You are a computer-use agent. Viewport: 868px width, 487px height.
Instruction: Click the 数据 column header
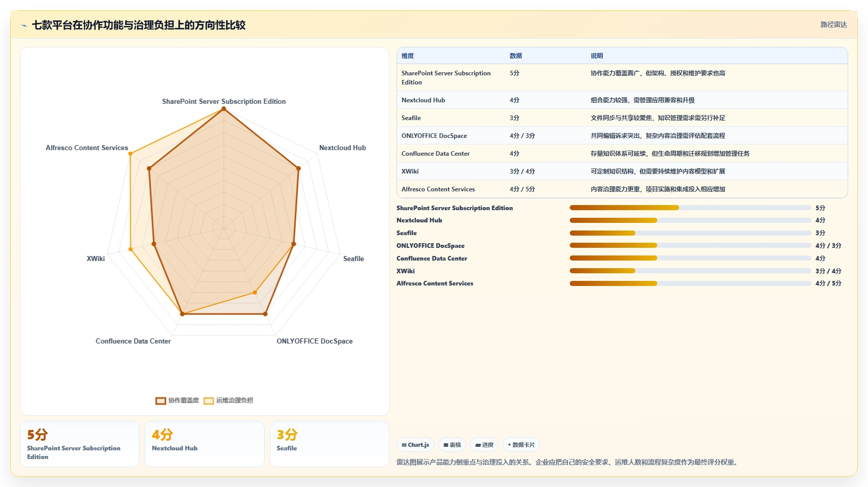pos(516,56)
